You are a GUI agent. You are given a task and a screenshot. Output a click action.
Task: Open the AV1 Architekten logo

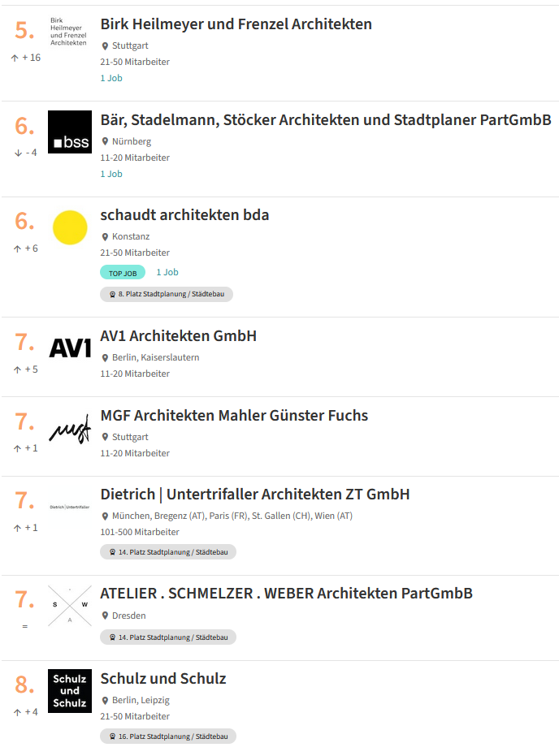tap(70, 348)
